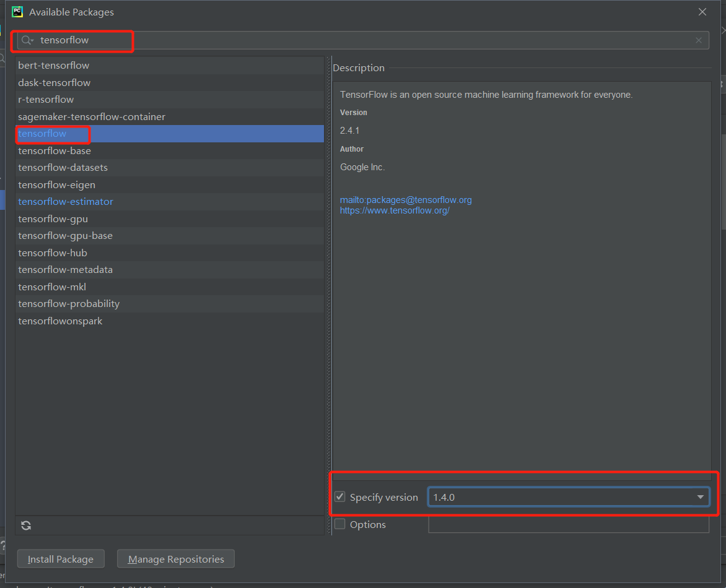Close the Available Packages dialog
Image resolution: width=726 pixels, height=588 pixels.
click(x=702, y=12)
